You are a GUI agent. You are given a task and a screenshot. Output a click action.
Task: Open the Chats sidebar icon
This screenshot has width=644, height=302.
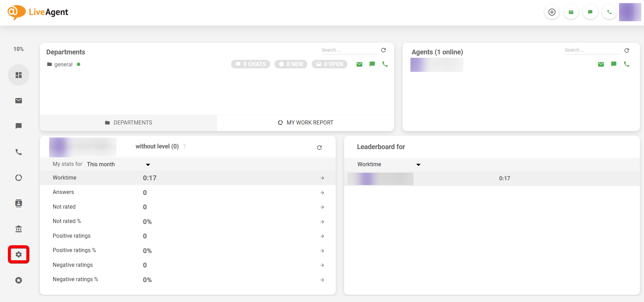[x=18, y=126]
